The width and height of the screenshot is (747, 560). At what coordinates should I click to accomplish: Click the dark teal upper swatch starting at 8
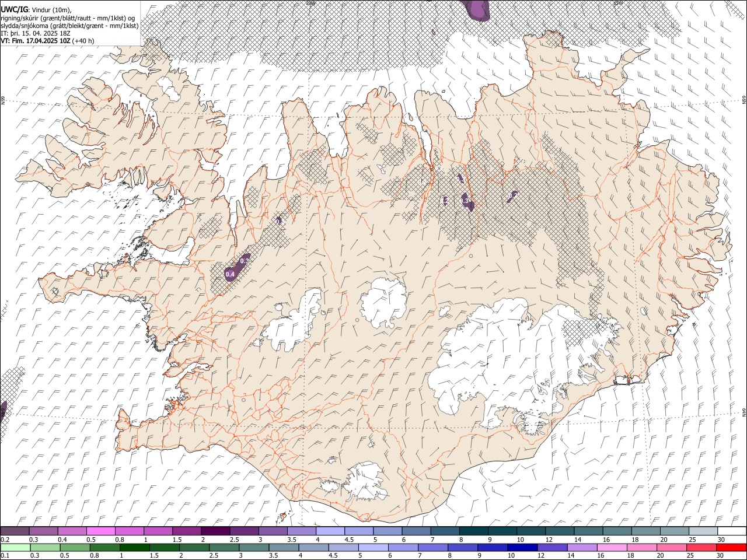473,531
